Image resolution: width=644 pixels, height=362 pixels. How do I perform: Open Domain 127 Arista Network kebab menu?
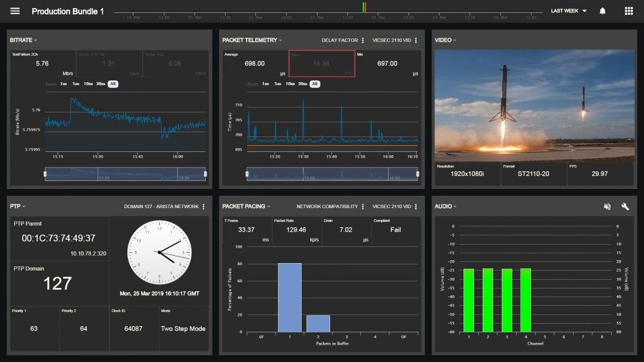(203, 206)
